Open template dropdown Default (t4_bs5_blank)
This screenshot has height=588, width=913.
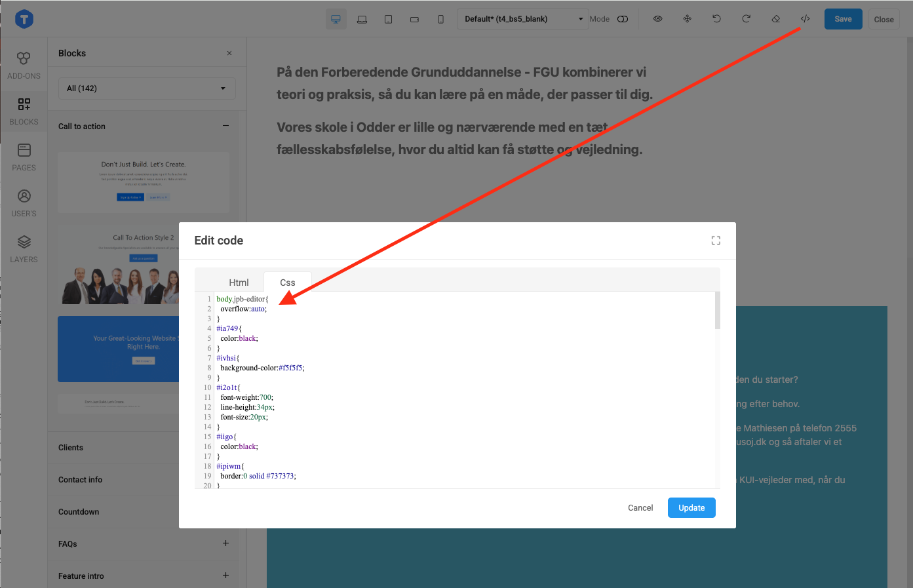(x=523, y=19)
